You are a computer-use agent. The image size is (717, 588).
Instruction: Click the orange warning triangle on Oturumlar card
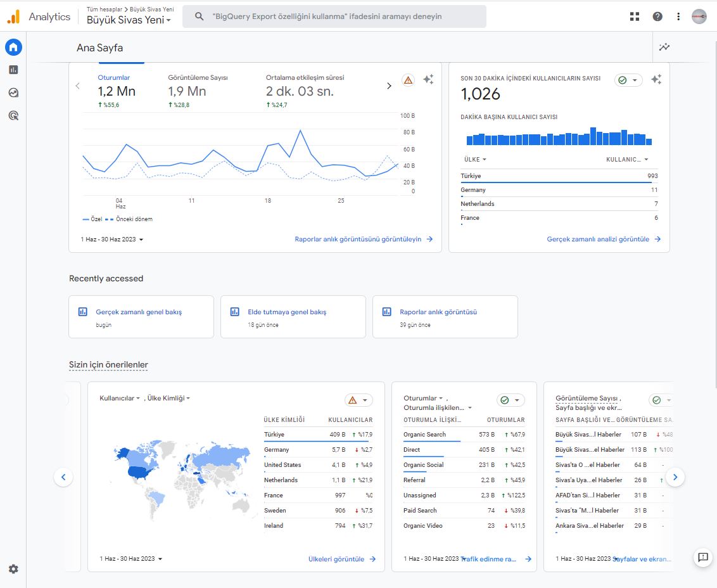click(408, 80)
